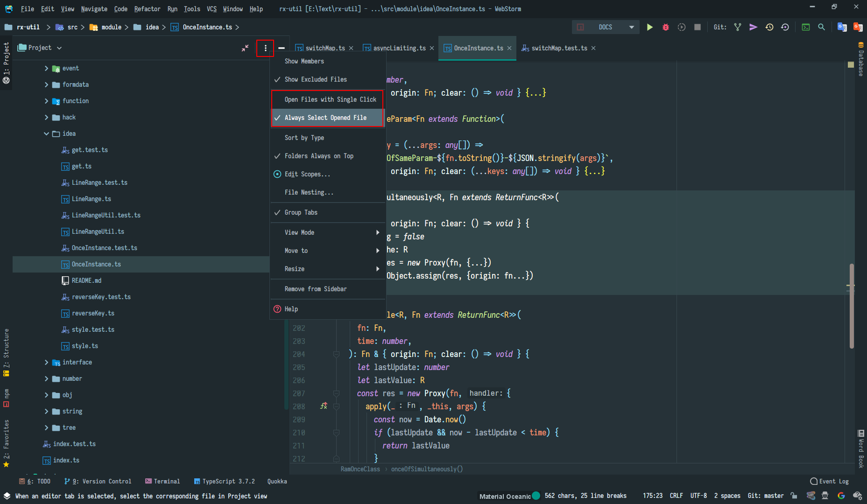Choose File Nesting... from the menu
Image resolution: width=867 pixels, height=504 pixels.
328,192
